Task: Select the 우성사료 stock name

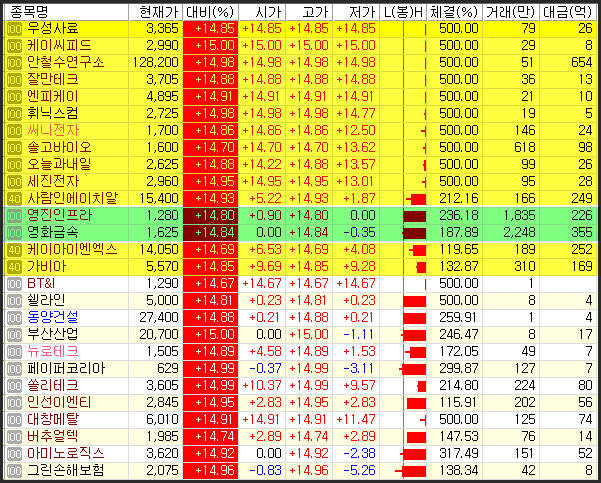Action: [x=53, y=29]
